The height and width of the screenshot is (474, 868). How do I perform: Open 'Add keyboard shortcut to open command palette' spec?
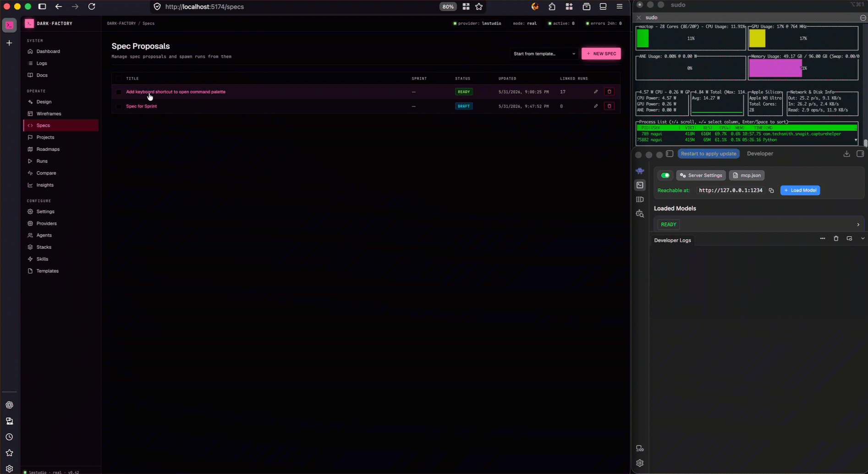[176, 92]
